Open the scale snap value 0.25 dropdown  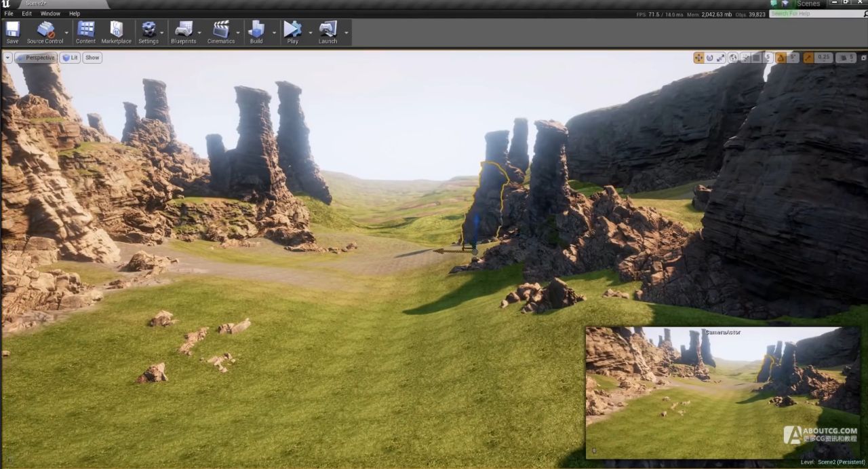pyautogui.click(x=824, y=58)
